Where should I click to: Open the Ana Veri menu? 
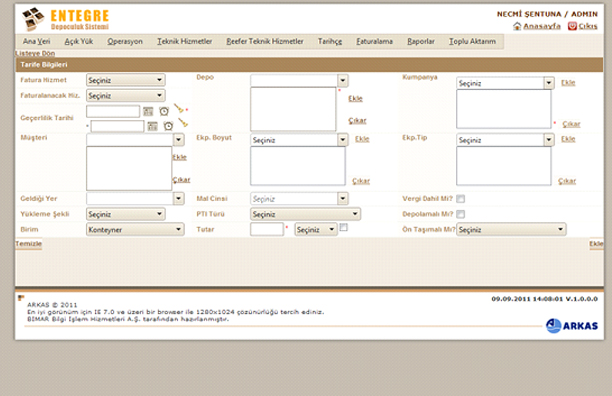coord(36,41)
